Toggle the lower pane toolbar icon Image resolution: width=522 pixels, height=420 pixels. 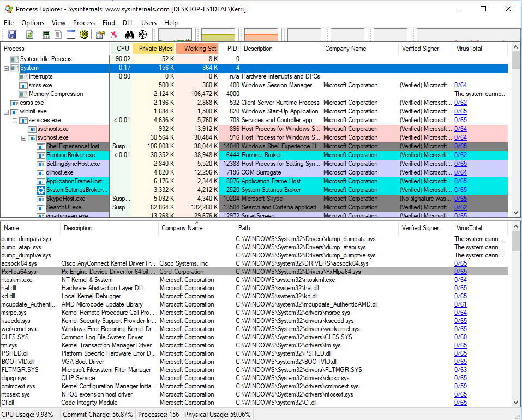(71, 34)
